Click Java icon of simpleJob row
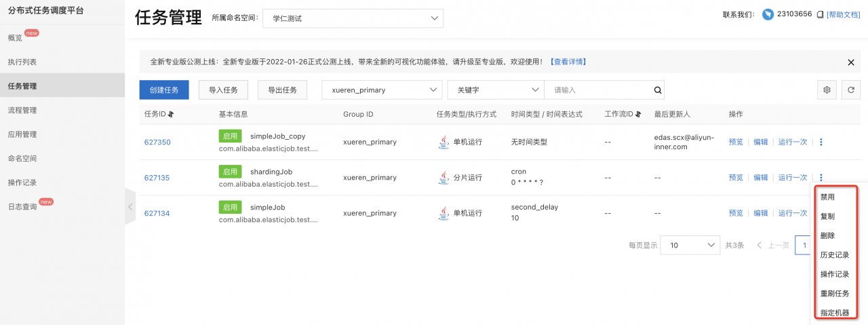Viewport: 868px width, 325px height. [443, 212]
